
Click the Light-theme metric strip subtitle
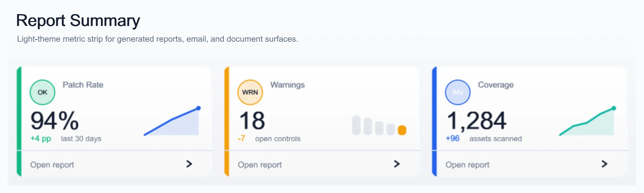[x=157, y=39]
